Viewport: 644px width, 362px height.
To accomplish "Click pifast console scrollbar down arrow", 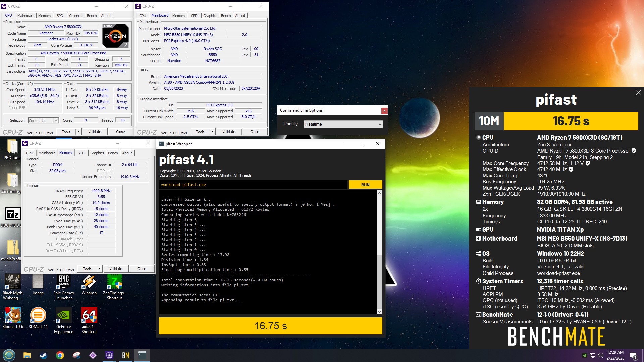I will [x=379, y=311].
